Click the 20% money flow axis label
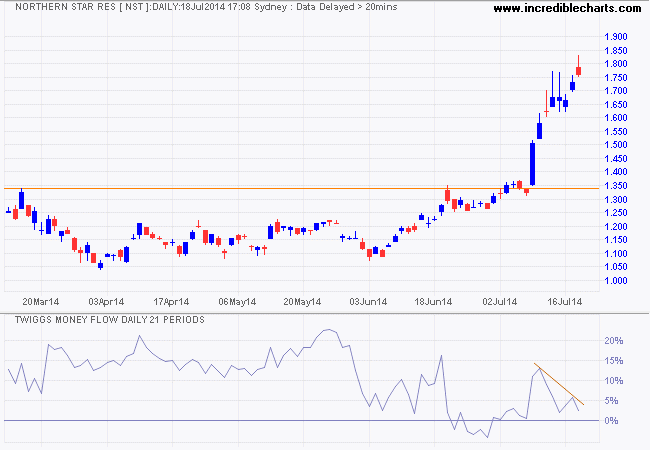Screen dimensions: 650x450 tap(614, 341)
